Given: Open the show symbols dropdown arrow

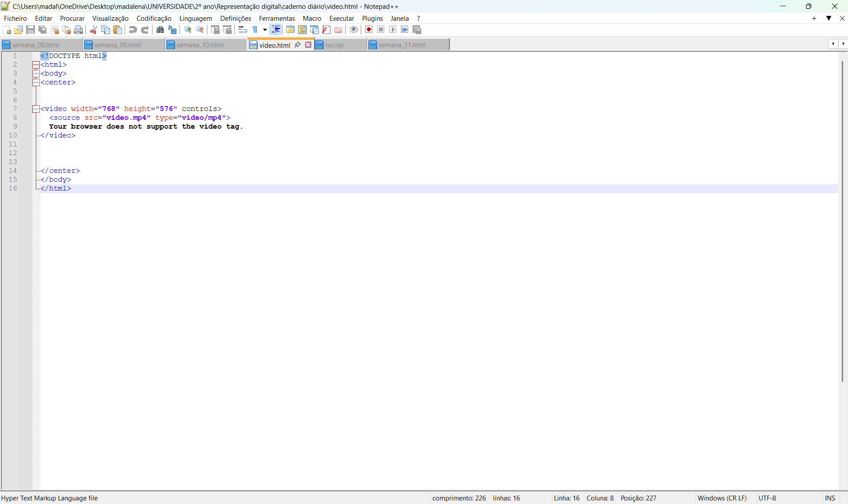Looking at the screenshot, I should coord(265,30).
